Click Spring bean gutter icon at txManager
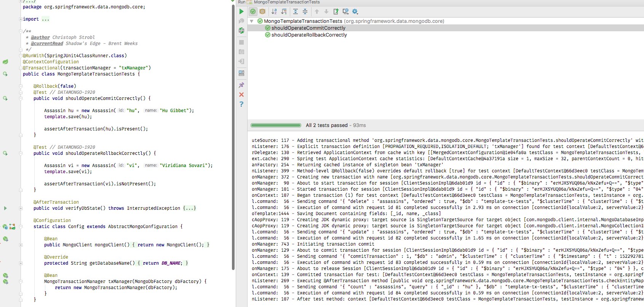 5,275
